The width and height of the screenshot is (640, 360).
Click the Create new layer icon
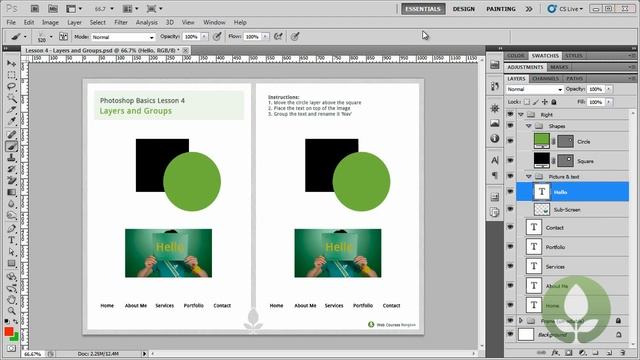pos(609,353)
